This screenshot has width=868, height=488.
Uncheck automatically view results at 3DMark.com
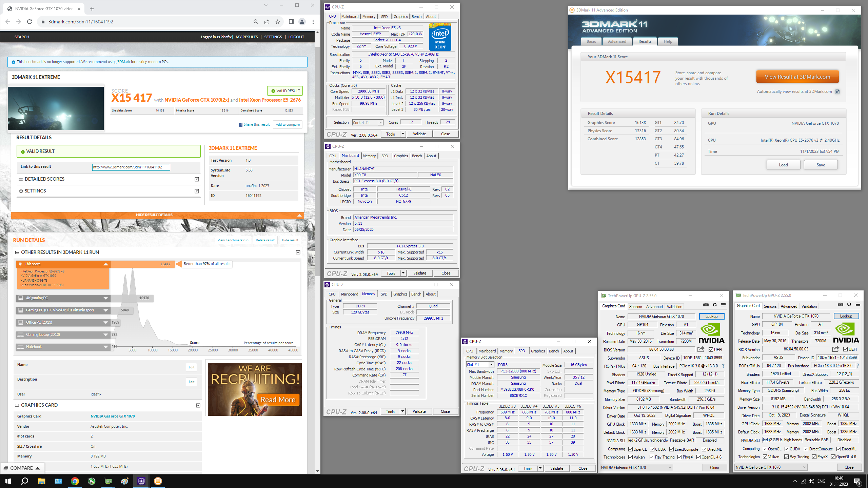(x=837, y=91)
